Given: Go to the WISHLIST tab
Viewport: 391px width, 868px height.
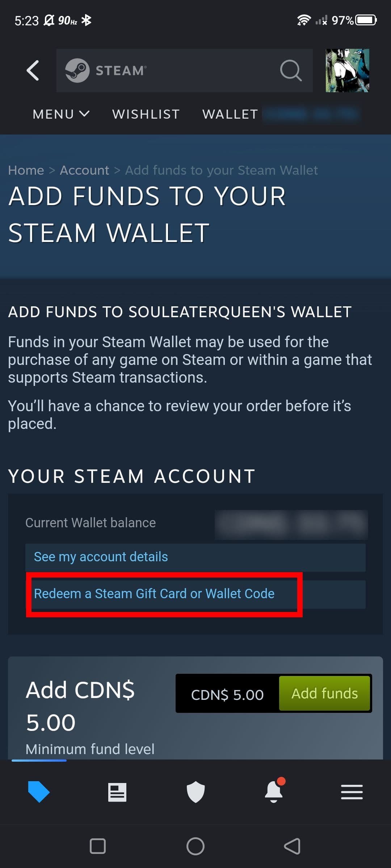Looking at the screenshot, I should point(146,114).
